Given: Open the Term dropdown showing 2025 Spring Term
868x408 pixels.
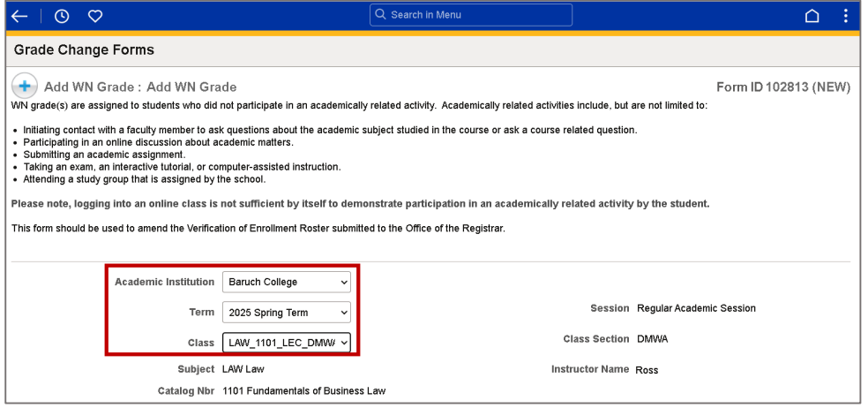Looking at the screenshot, I should (286, 312).
